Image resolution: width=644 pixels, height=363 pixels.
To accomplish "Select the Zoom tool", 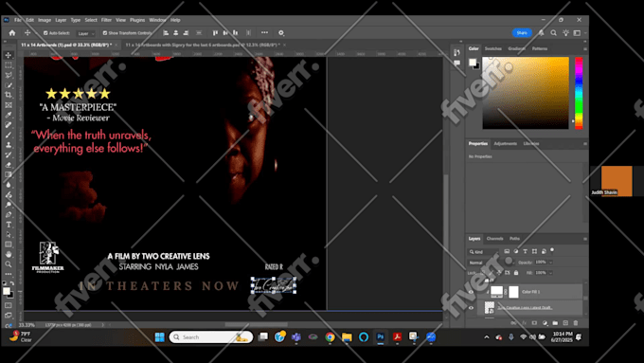I will click(x=9, y=264).
